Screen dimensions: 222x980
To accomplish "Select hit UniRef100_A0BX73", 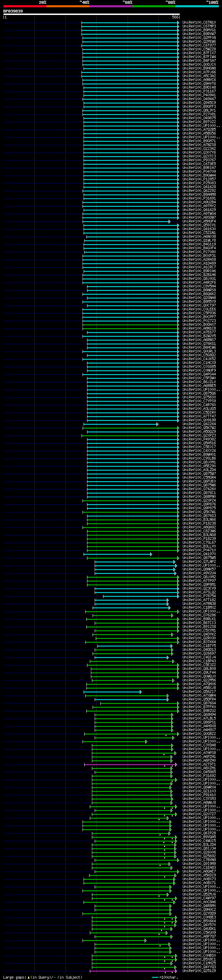I will [x=199, y=879].
